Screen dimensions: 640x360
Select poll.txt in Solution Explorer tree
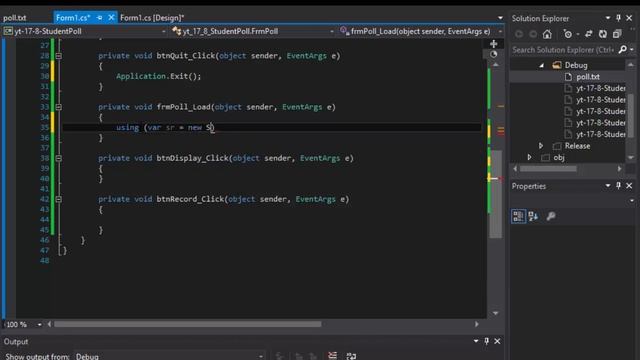[x=588, y=77]
